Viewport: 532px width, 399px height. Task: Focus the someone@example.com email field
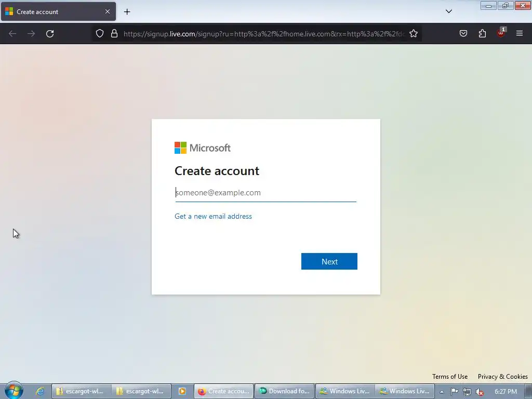pos(265,193)
